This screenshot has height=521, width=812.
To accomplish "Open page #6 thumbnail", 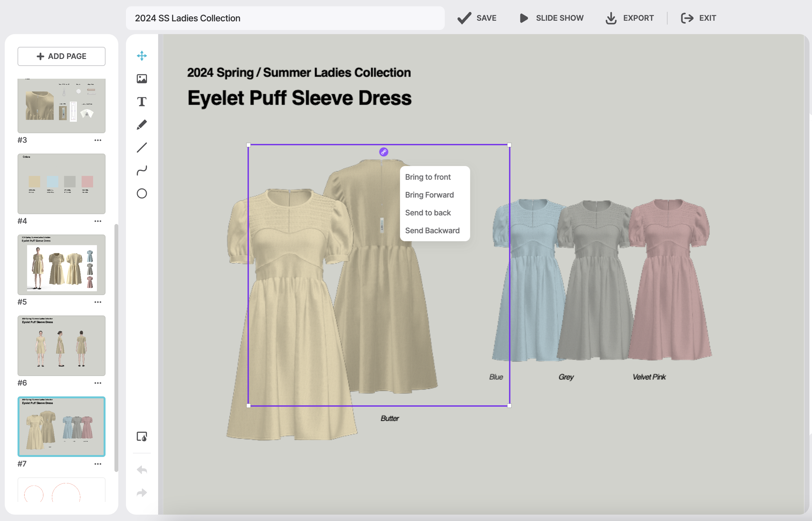I will [61, 345].
